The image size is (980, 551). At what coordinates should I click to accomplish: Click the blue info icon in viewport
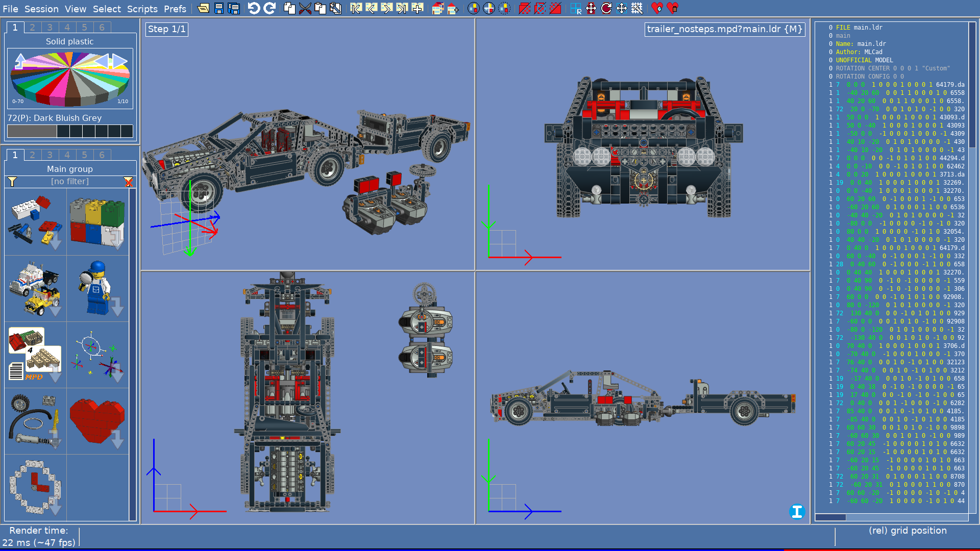797,511
